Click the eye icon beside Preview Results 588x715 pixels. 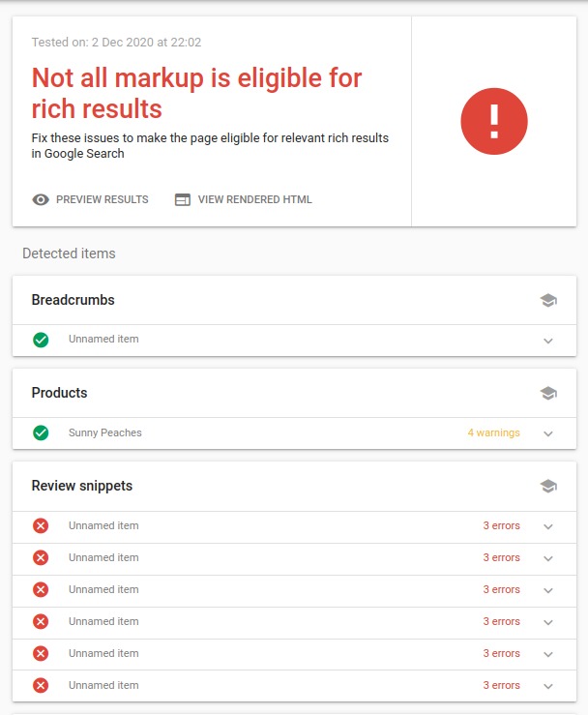pos(41,199)
